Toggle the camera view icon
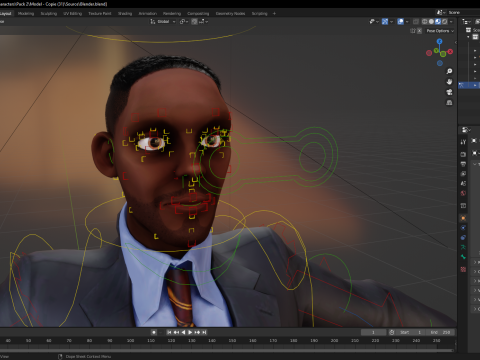 tap(449, 92)
